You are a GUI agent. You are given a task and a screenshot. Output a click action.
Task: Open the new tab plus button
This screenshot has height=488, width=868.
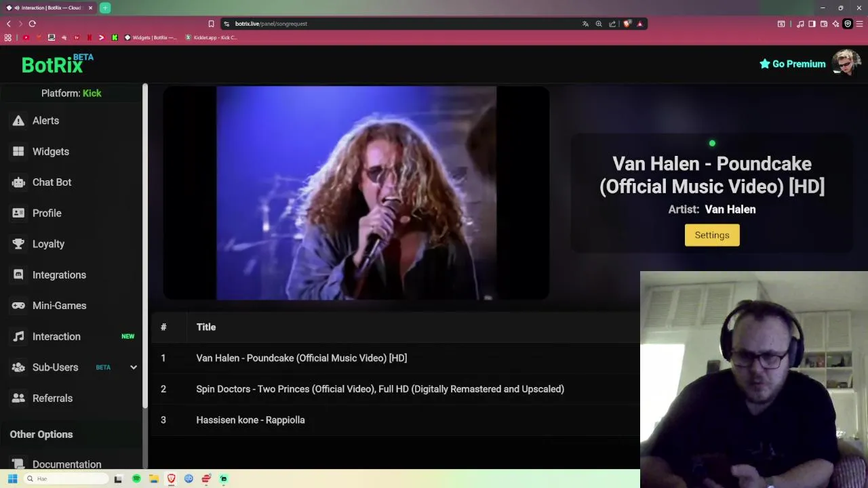pyautogui.click(x=105, y=8)
